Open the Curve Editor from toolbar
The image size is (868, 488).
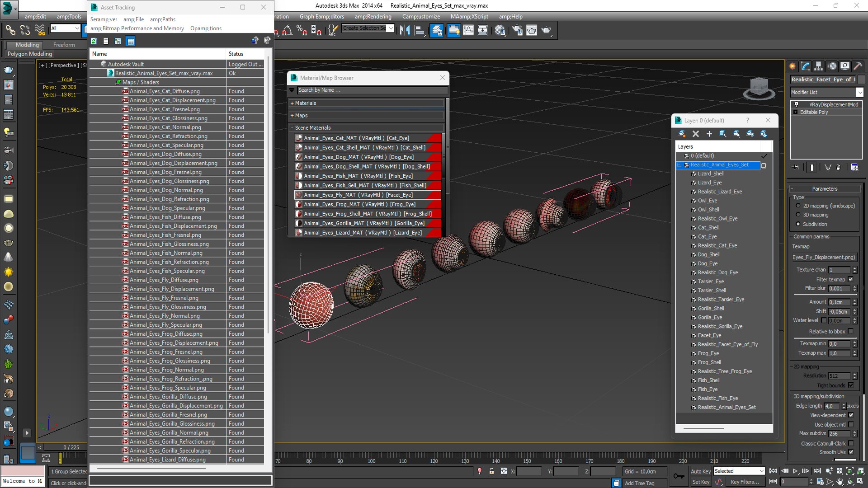[x=468, y=30]
